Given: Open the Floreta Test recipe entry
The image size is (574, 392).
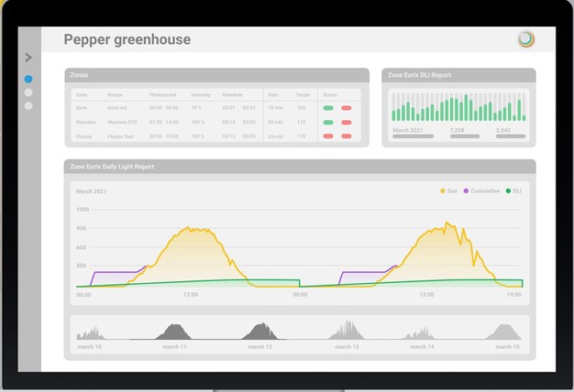Looking at the screenshot, I should pos(122,136).
